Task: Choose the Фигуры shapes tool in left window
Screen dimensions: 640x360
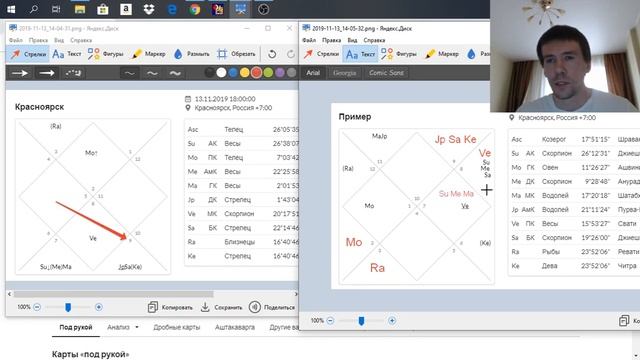Action: tap(106, 54)
